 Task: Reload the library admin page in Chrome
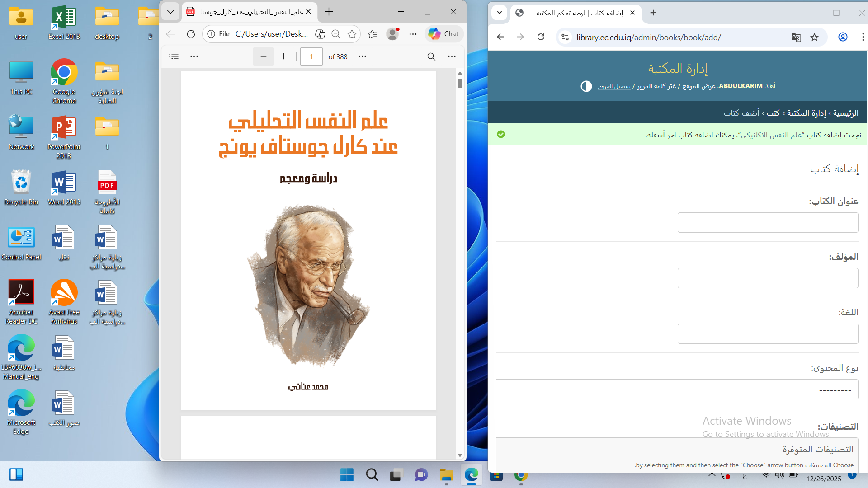pos(541,37)
